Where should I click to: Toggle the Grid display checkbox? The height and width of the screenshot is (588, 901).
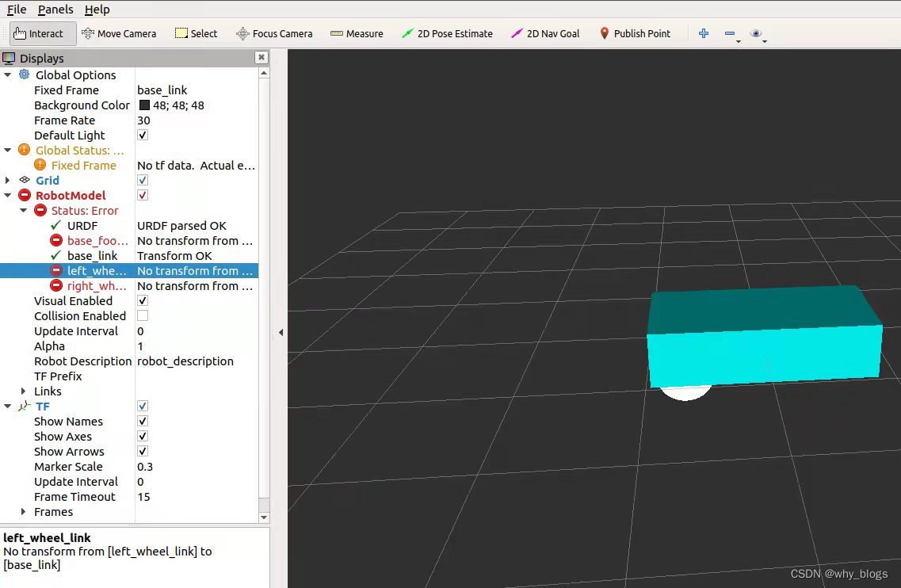[143, 180]
